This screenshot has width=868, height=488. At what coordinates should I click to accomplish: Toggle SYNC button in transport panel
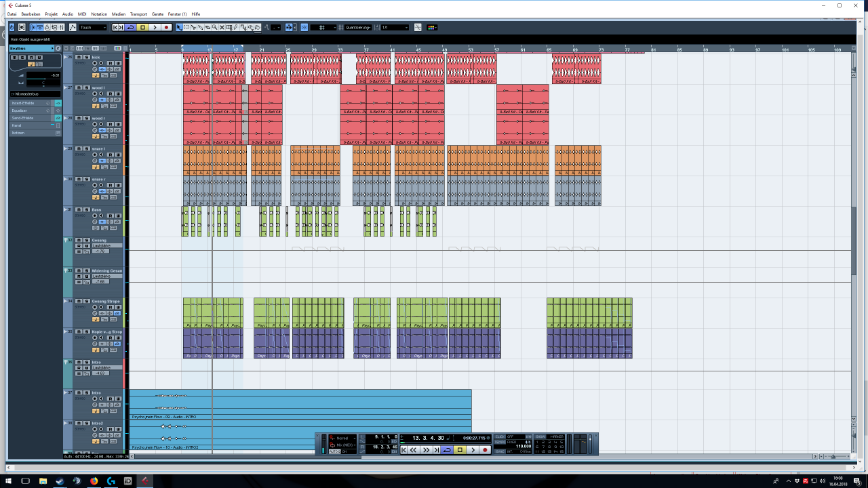(x=500, y=451)
